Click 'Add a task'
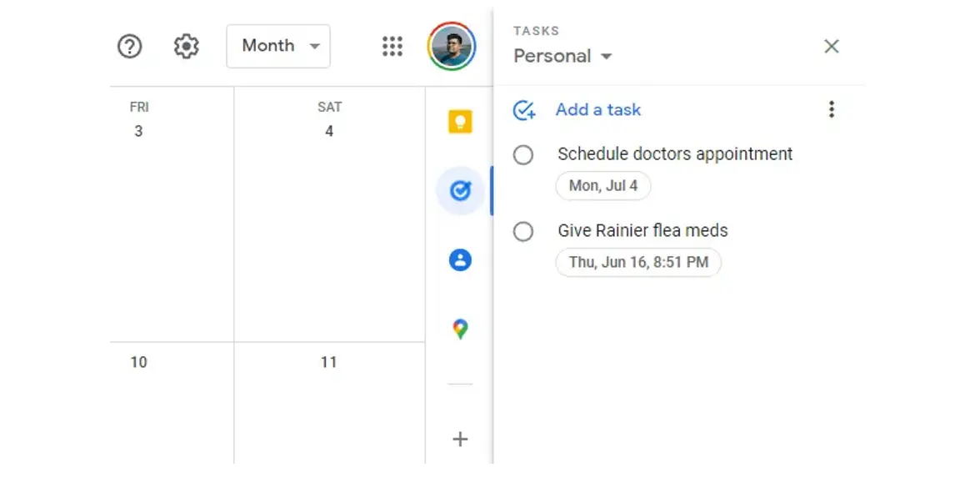980x488 pixels. pos(597,109)
